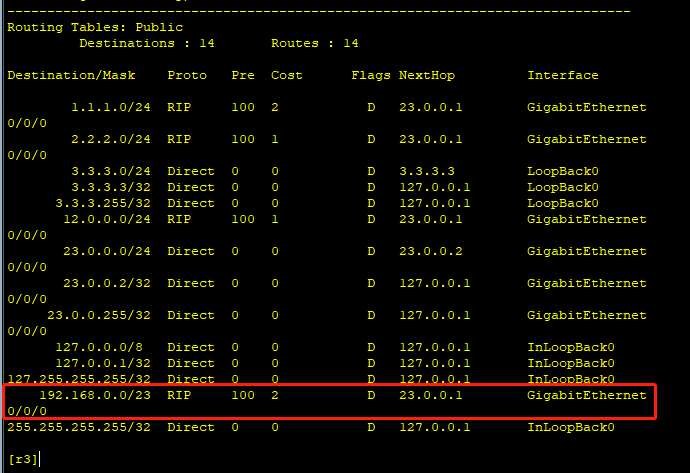Click next hop 23.0.0.1 in 192.168.0.0/23 row
This screenshot has width=690, height=473.
(430, 395)
